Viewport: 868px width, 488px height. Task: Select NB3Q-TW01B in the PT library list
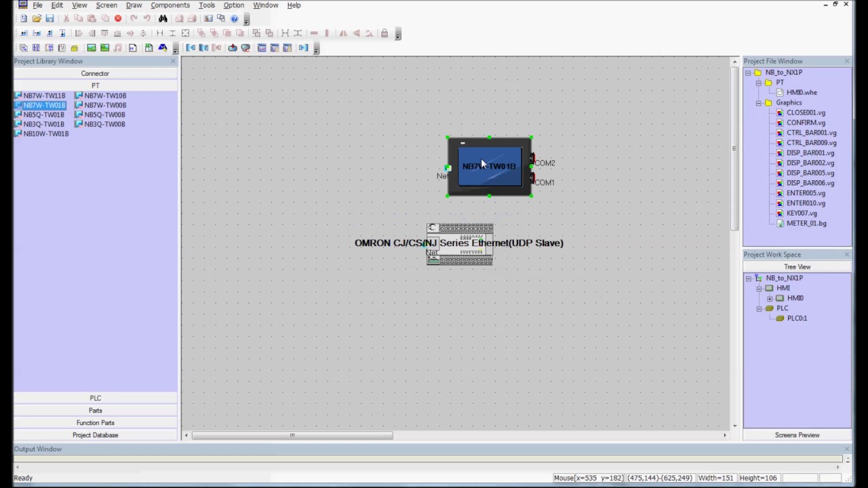[40, 124]
